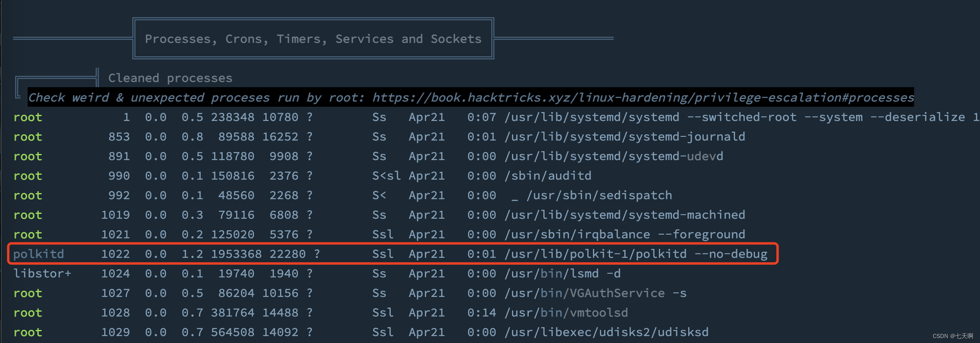This screenshot has height=343, width=980.
Task: Click PID 990 of the auditd row
Action: coord(119,176)
